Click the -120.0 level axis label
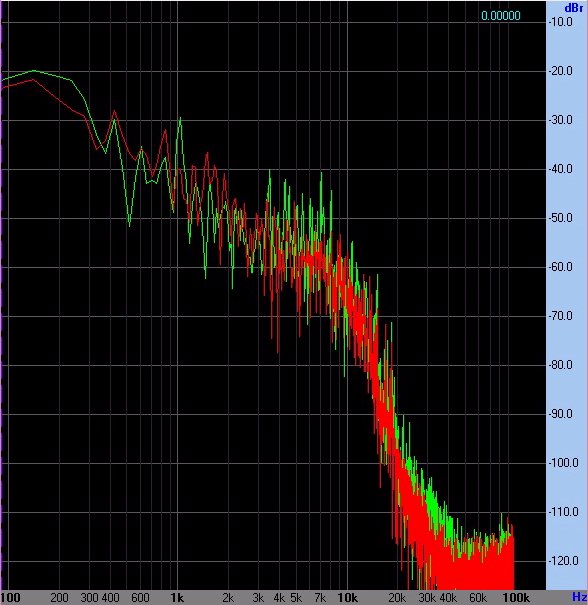 pyautogui.click(x=563, y=561)
